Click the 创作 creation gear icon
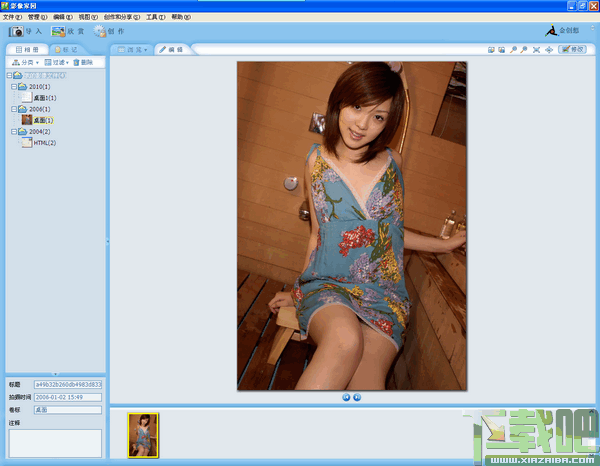Viewport: 600px width, 466px height. click(x=99, y=31)
